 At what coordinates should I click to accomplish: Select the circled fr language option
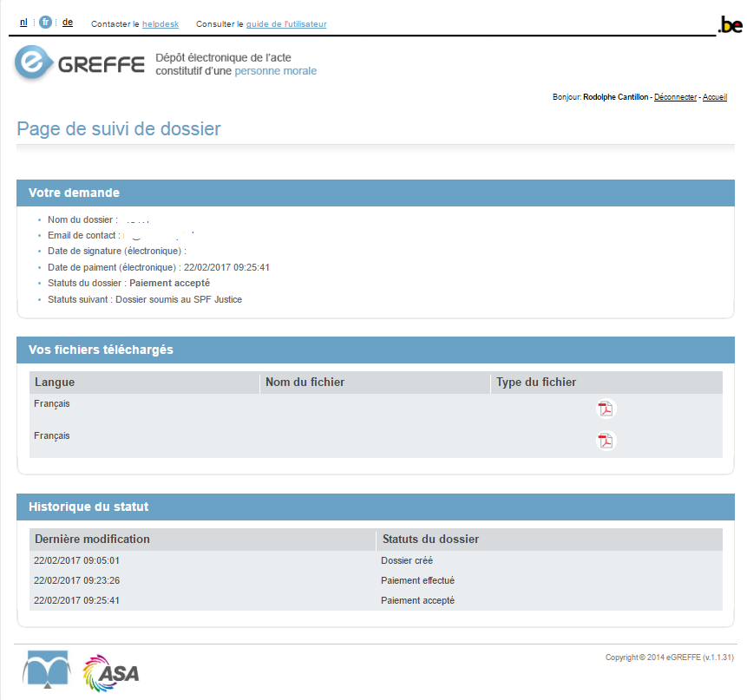point(45,23)
